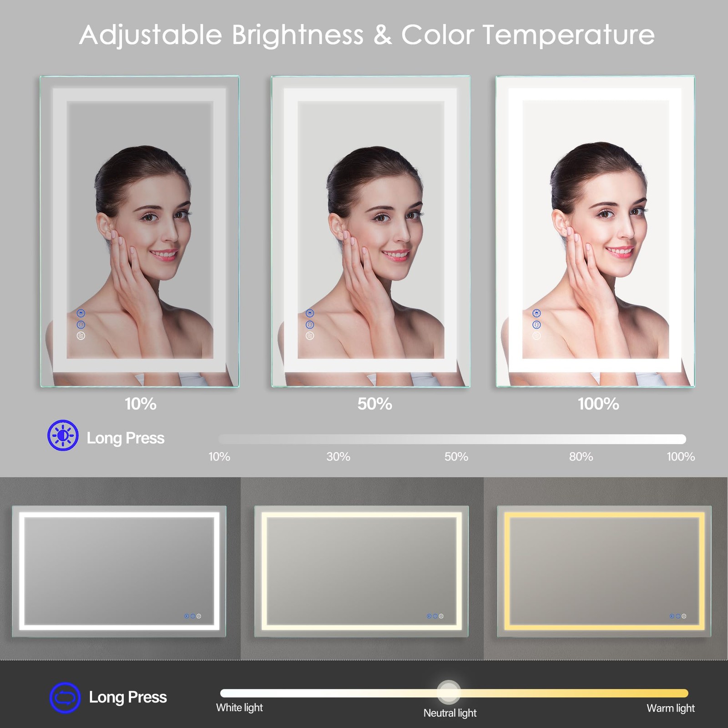This screenshot has height=728, width=728.
Task: Tap the defogger wave icon on 100% mirror
Action: (x=537, y=336)
